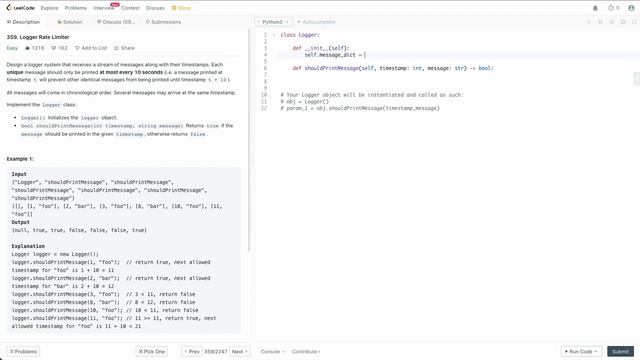Open the notifications bell
The width and height of the screenshot is (640, 360).
(595, 8)
